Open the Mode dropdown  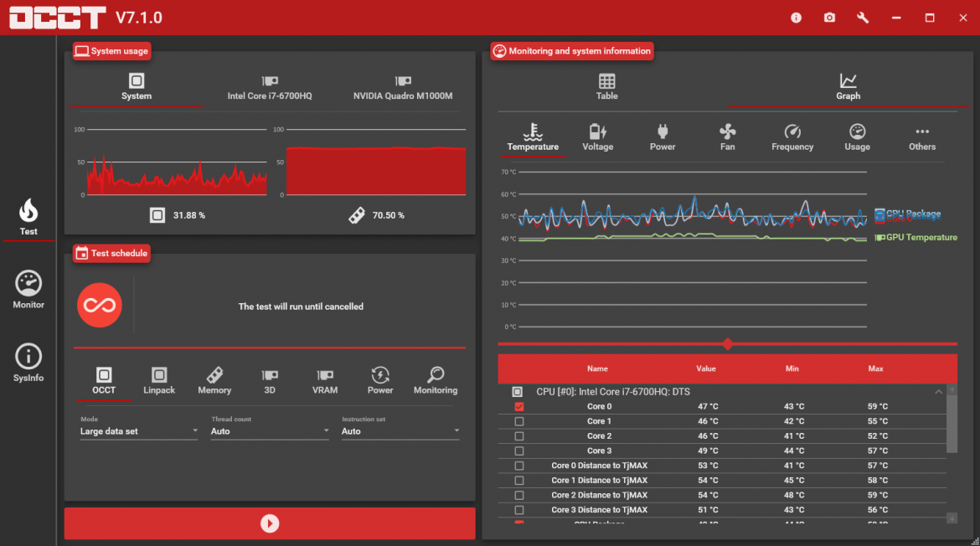[x=139, y=431]
